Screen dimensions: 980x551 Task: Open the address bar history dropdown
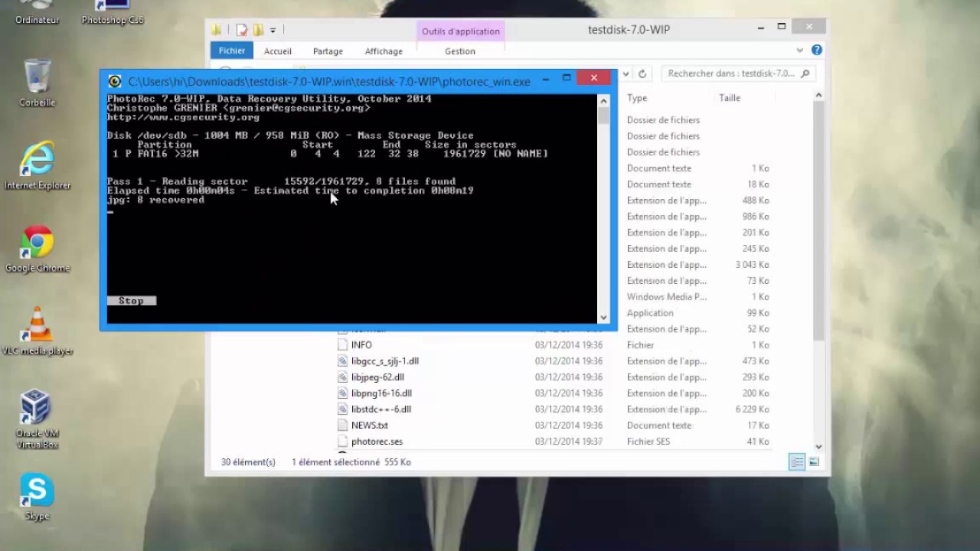click(x=626, y=74)
